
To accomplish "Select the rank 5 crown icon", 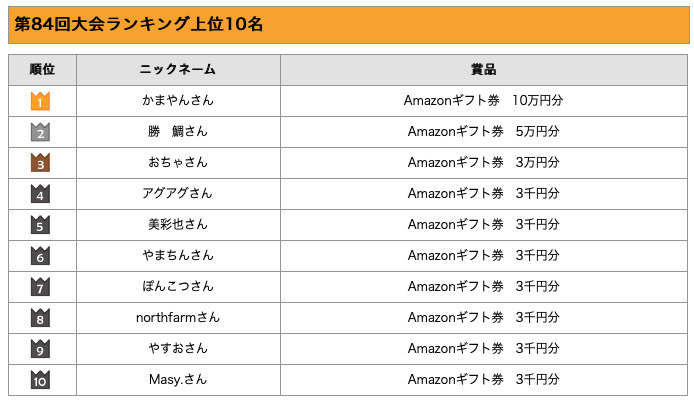I will point(41,225).
